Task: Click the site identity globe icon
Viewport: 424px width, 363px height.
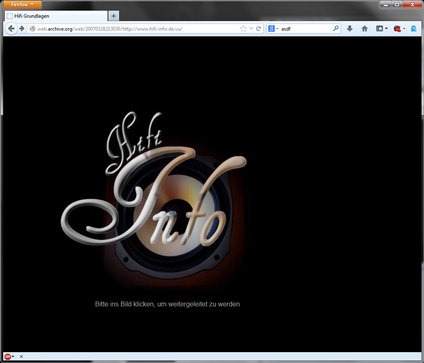Action: tap(32, 29)
